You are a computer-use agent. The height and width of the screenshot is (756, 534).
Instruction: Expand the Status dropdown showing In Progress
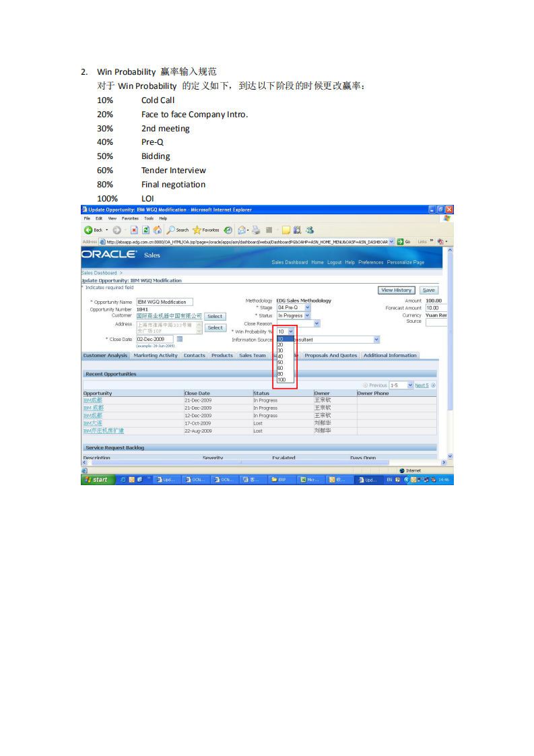(x=308, y=316)
